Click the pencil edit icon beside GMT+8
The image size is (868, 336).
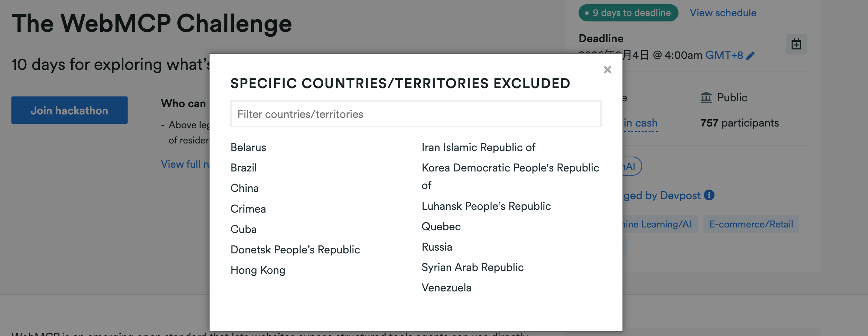tap(750, 56)
